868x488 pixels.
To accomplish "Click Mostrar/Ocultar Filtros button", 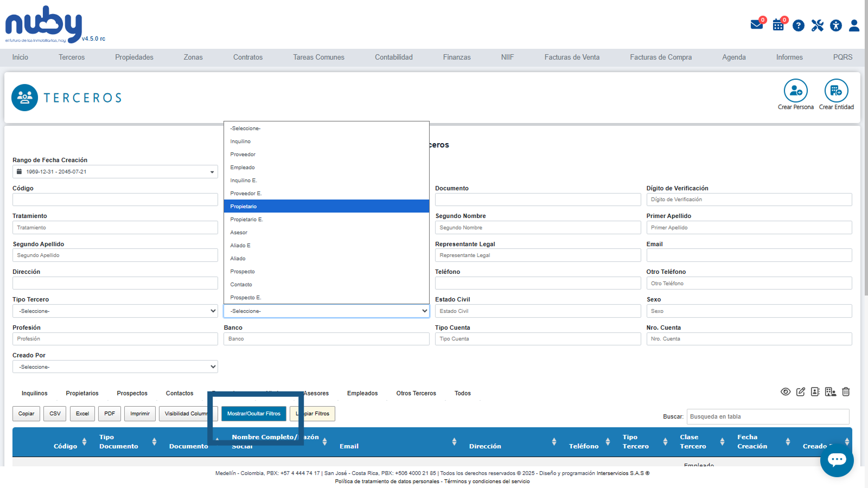I will 254,414.
